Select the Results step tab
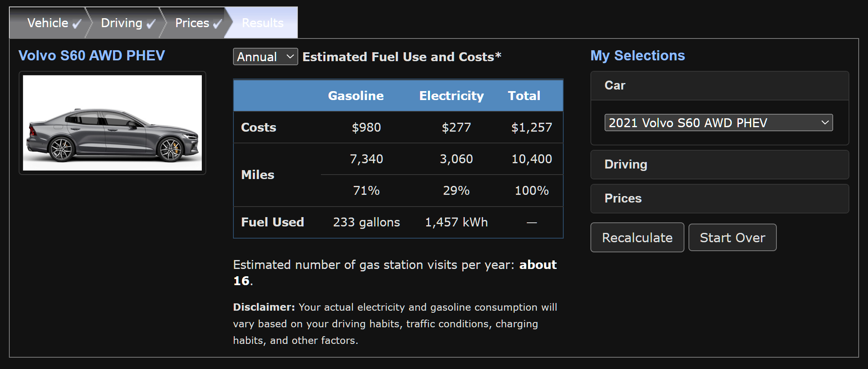868x369 pixels. [263, 23]
